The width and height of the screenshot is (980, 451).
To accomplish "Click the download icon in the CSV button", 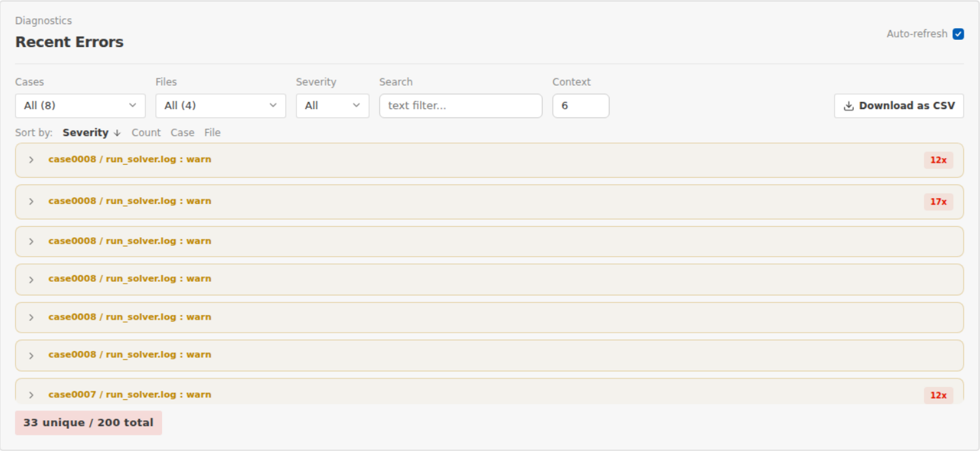I will click(849, 106).
